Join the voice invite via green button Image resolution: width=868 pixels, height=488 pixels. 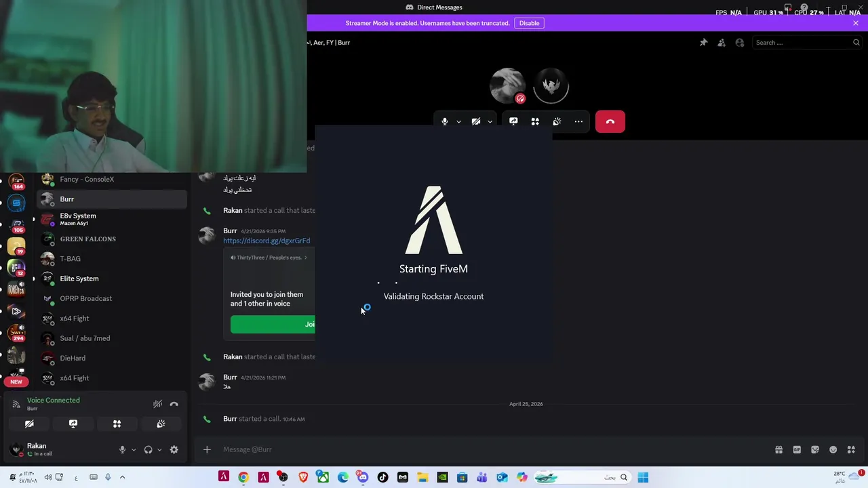click(273, 324)
